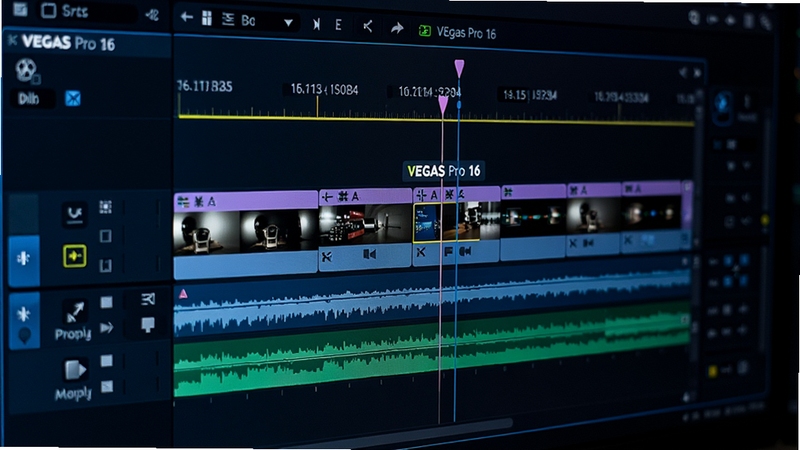The width and height of the screenshot is (800, 450).
Task: Click the scissors icon below the second clip
Action: (x=327, y=257)
